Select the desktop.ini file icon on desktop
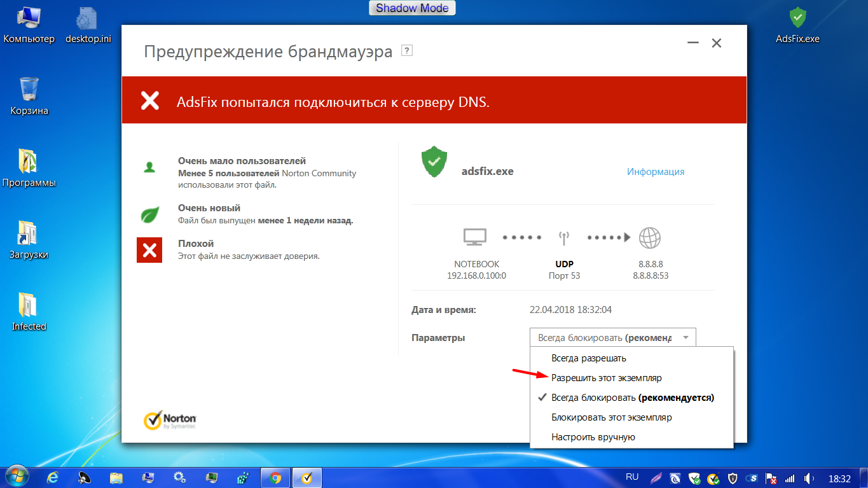868x488 pixels. click(88, 25)
